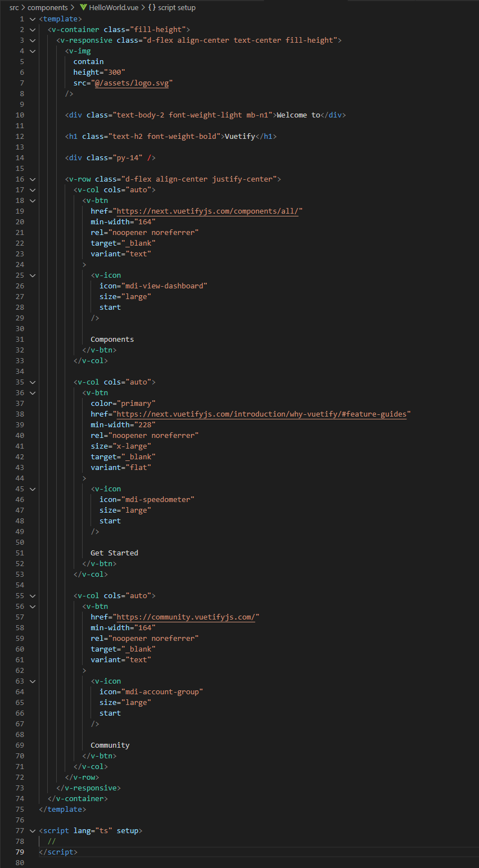Image resolution: width=479 pixels, height=868 pixels.
Task: Collapse the template block on line 1
Action: pos(33,19)
